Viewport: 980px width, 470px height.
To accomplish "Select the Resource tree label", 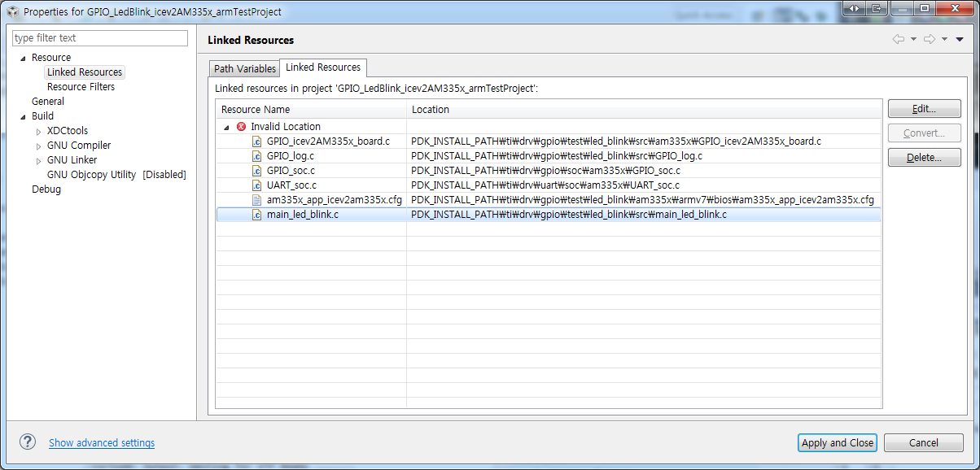I will click(x=51, y=58).
